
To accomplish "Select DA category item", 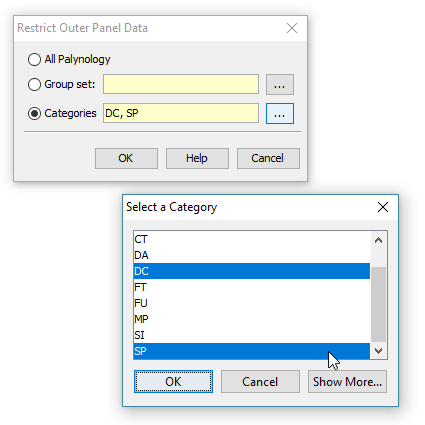I will pos(252,255).
